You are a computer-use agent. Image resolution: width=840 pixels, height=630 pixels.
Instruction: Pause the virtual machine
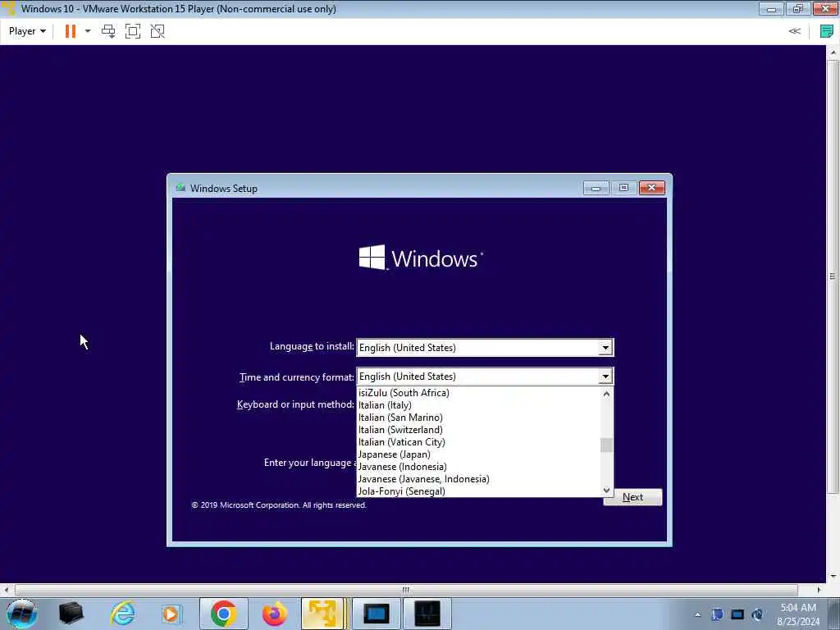click(71, 31)
